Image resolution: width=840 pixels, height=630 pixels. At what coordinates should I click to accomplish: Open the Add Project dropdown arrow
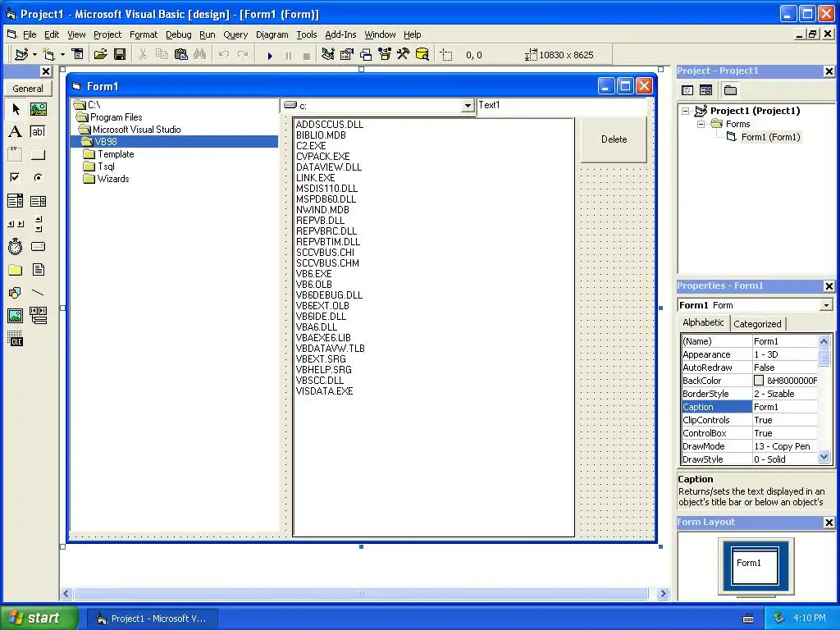[34, 55]
